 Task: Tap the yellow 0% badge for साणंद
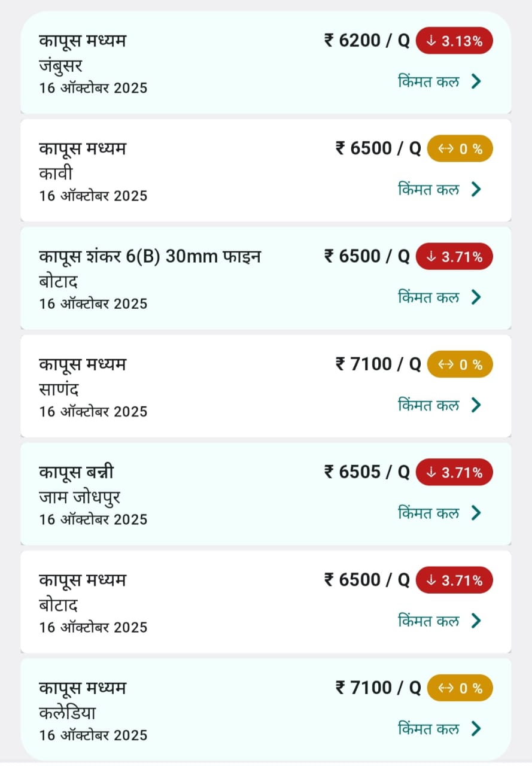tap(460, 364)
